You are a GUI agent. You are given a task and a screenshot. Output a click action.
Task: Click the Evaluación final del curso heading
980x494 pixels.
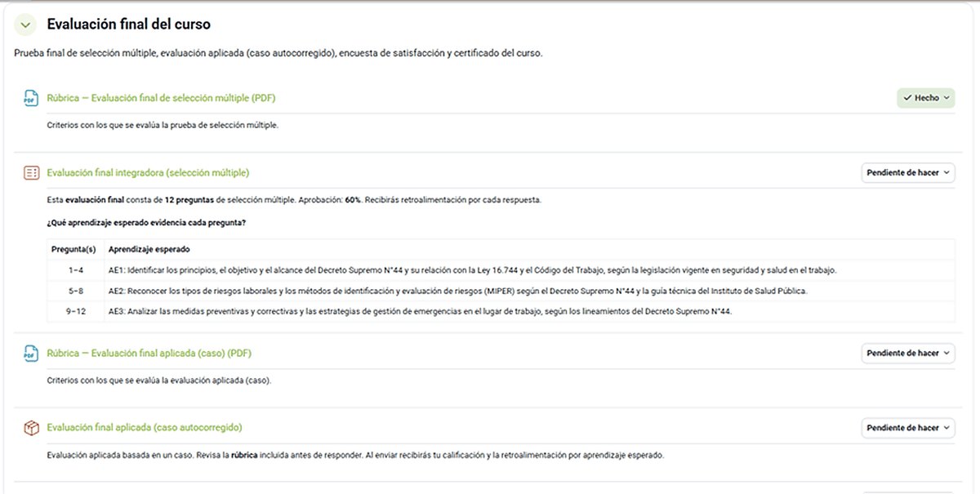click(x=128, y=24)
